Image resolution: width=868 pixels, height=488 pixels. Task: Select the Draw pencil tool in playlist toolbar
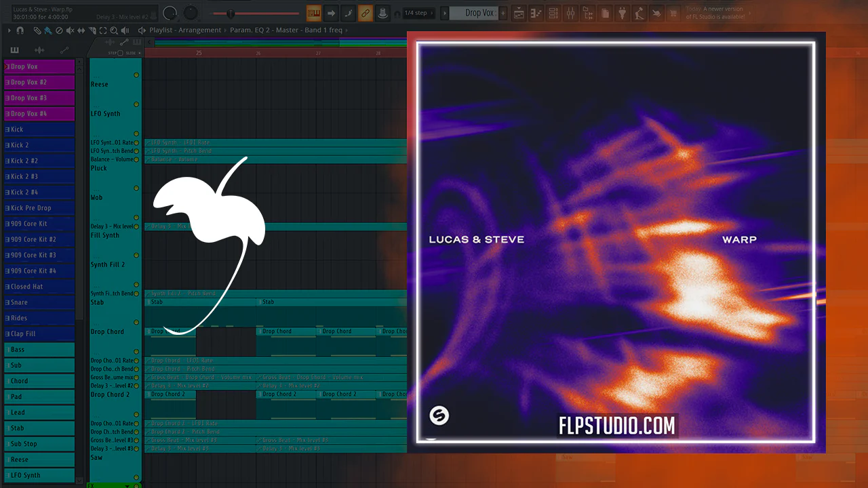pos(38,30)
